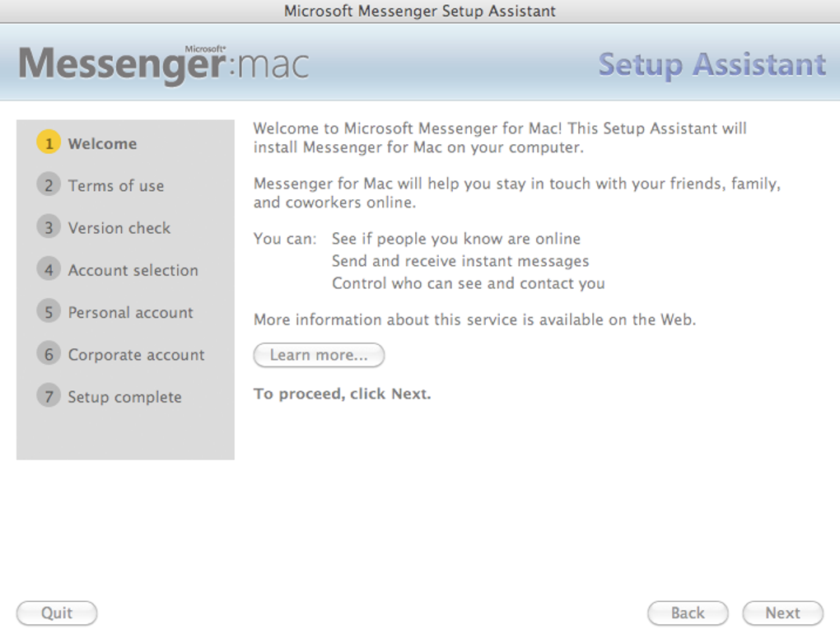Screen dimensions: 840x643
Task: Click the text 'To proceed, click Next.'
Action: (343, 394)
